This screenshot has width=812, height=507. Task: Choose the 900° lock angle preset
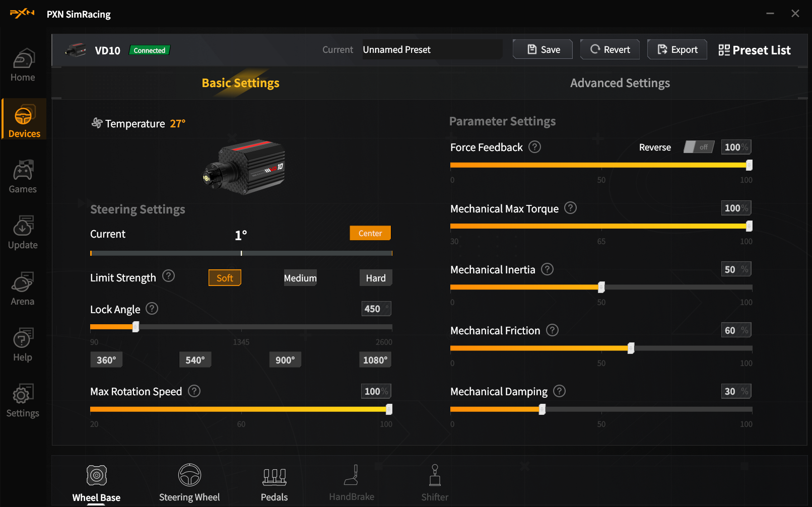pyautogui.click(x=285, y=360)
